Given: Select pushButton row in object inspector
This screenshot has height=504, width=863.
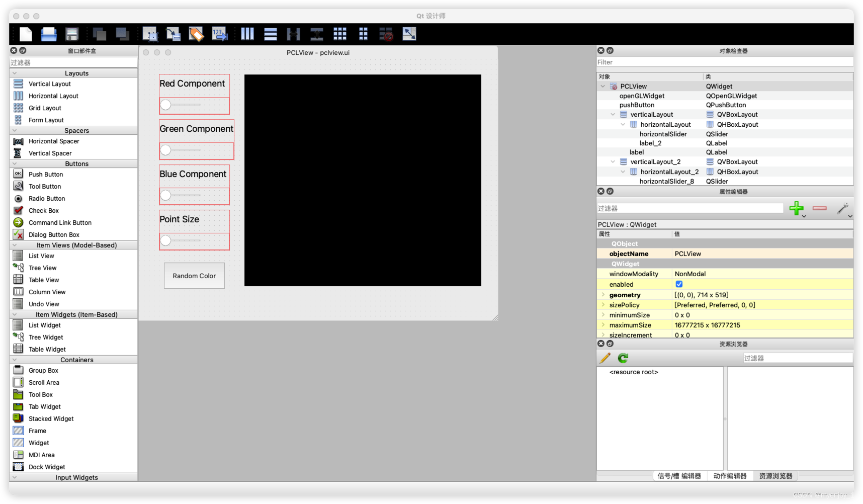Looking at the screenshot, I should click(725, 105).
